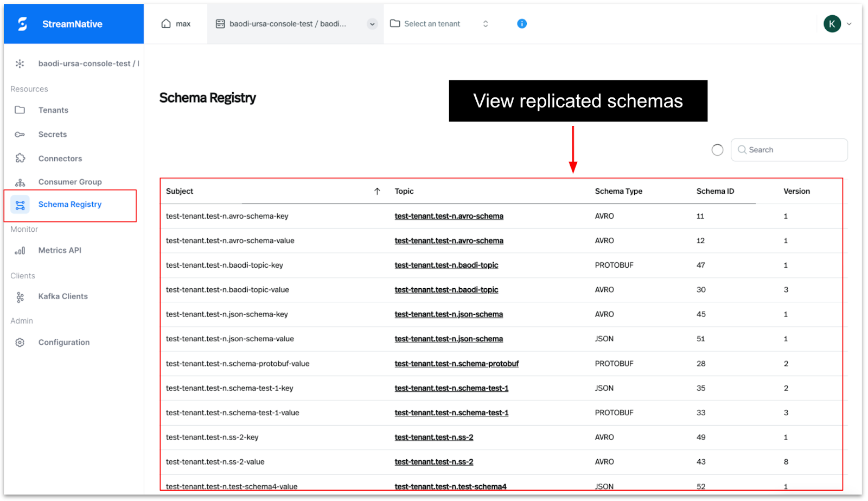The height and width of the screenshot is (501, 868).
Task: Open Tenants in the sidebar
Action: coord(53,110)
